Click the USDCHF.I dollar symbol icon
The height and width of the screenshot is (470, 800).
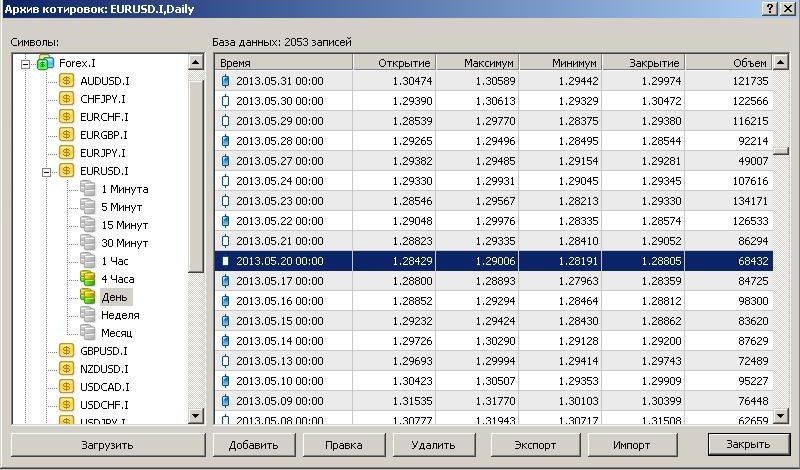click(66, 405)
